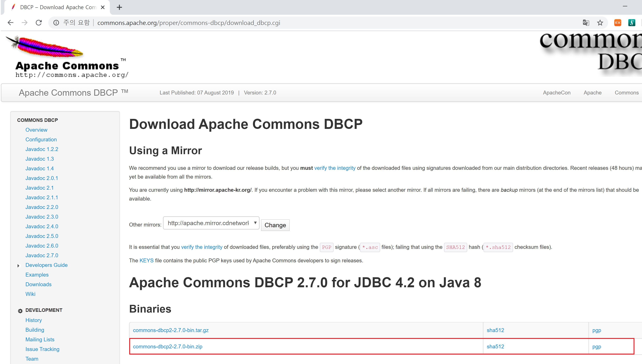This screenshot has height=364, width=642.
Task: Download commons-dbcp2-2.7.0-bin.zip link
Action: click(168, 346)
